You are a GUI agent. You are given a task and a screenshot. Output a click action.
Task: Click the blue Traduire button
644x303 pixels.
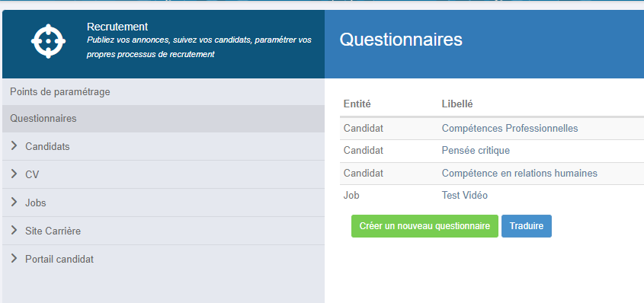[x=527, y=226]
